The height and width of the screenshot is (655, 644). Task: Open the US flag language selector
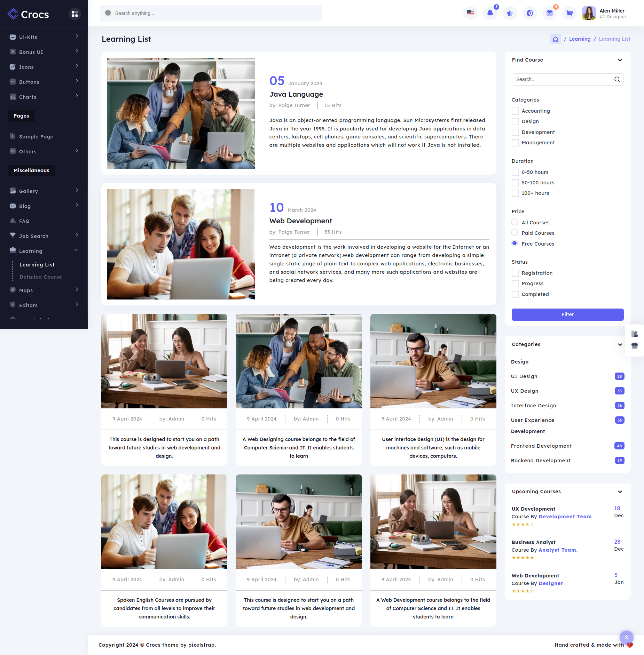[x=470, y=13]
